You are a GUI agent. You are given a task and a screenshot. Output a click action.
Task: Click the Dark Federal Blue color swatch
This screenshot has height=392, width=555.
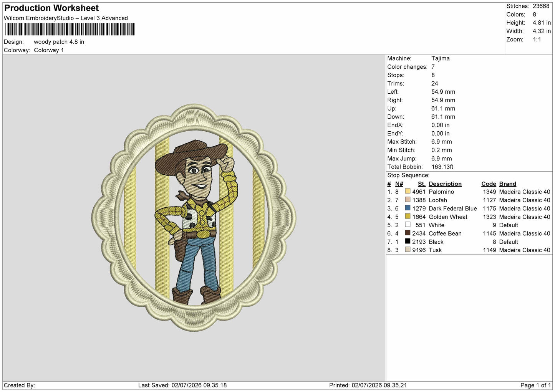click(408, 208)
